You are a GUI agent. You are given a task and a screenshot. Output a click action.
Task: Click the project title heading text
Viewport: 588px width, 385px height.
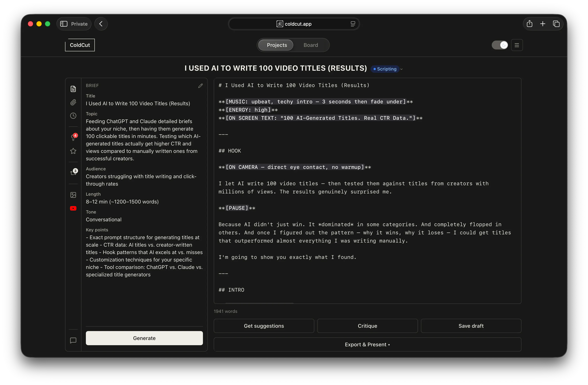pos(276,68)
